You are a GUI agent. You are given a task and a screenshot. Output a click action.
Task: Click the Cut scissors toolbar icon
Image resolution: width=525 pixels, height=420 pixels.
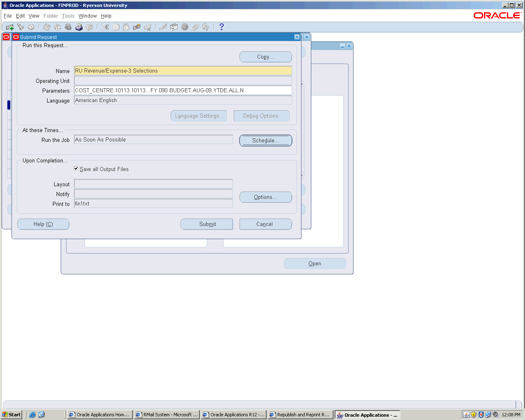click(105, 27)
